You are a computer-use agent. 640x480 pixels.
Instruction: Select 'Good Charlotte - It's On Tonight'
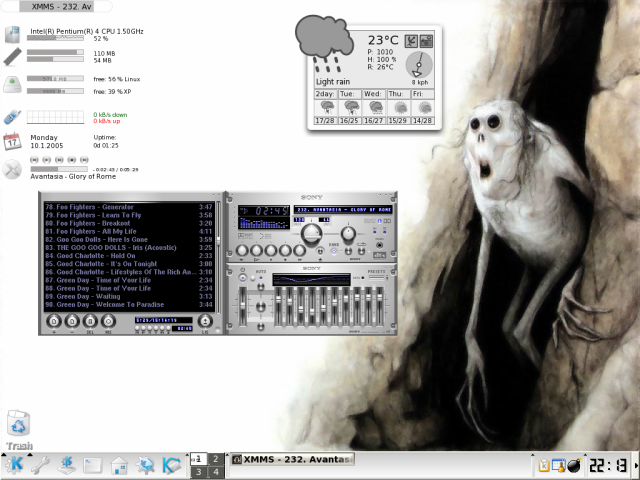coord(129,264)
